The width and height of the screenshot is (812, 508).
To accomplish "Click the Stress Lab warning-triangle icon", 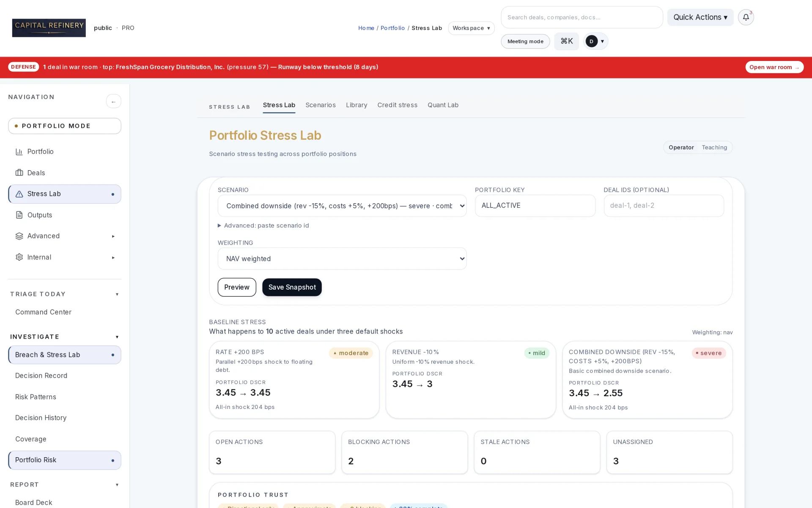I will point(19,194).
